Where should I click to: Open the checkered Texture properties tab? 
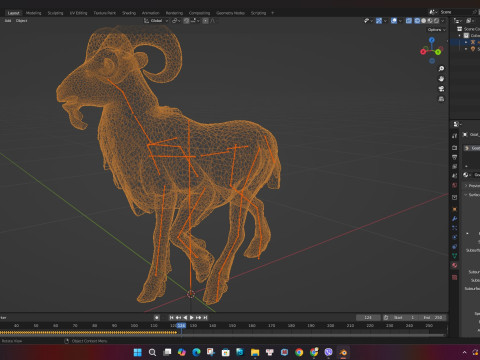(455, 277)
